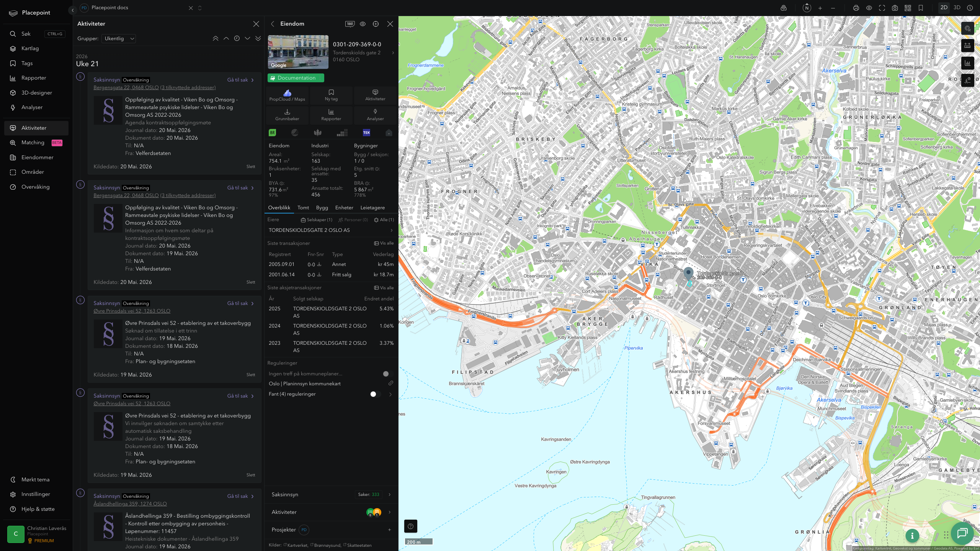The height and width of the screenshot is (551, 980).
Task: Click the green BR badge icon
Action: point(273,133)
